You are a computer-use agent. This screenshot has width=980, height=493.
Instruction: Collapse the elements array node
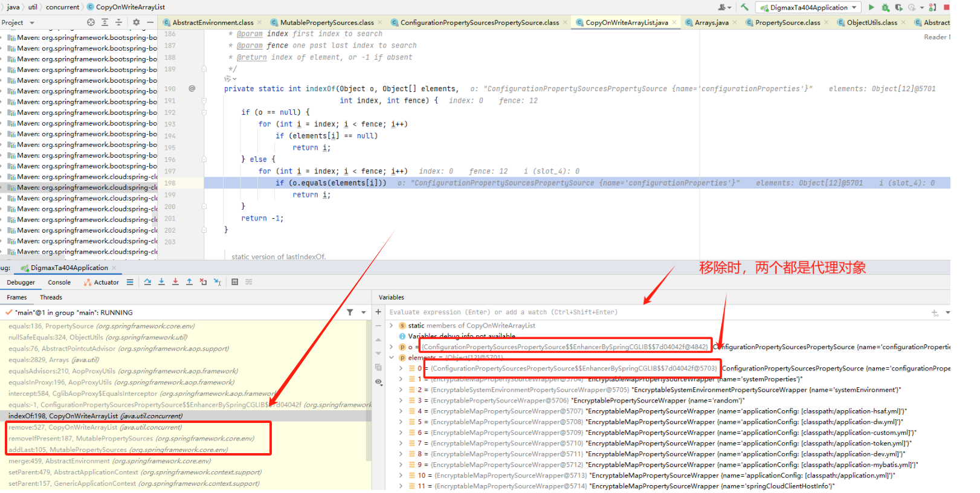(391, 358)
